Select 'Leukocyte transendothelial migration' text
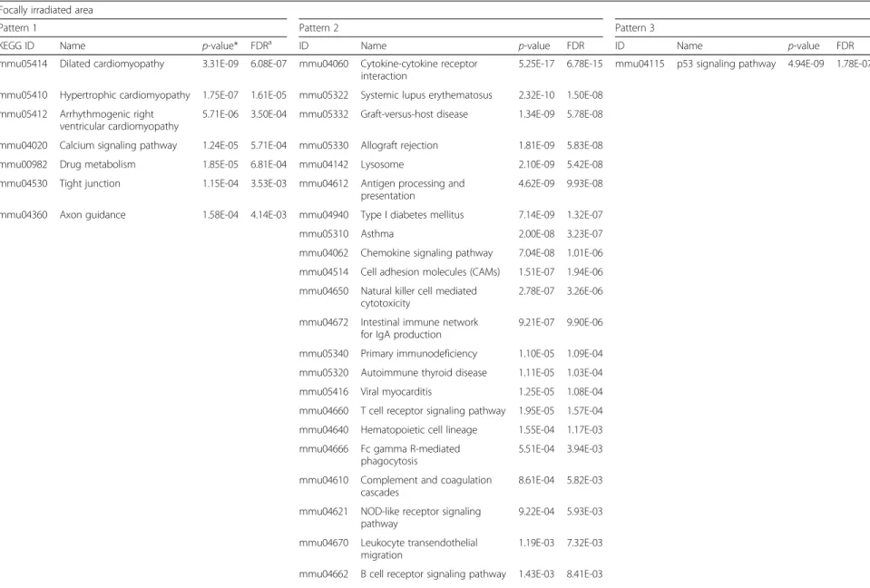This screenshot has height=588, width=870. 419,549
